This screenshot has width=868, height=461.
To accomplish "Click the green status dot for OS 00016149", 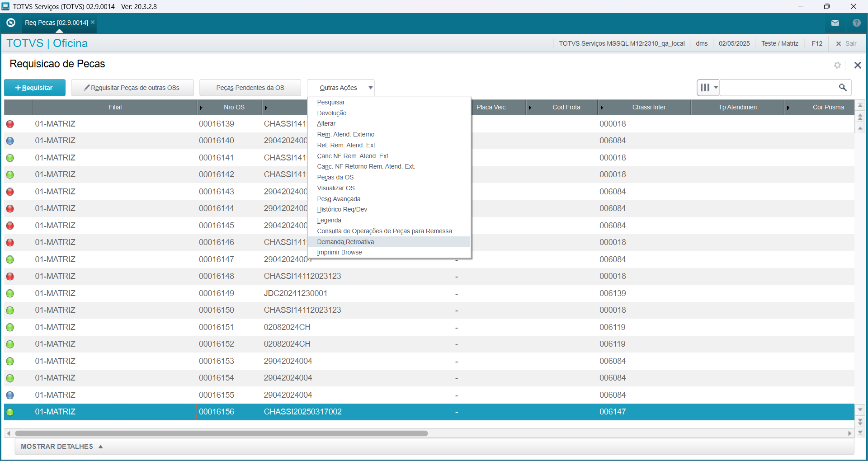I will point(10,293).
